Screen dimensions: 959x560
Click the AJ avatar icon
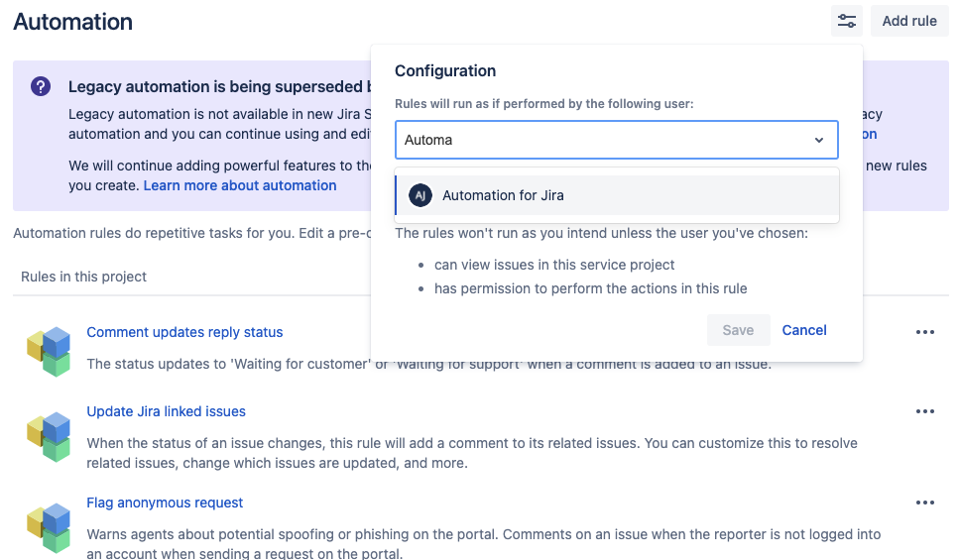(x=420, y=195)
